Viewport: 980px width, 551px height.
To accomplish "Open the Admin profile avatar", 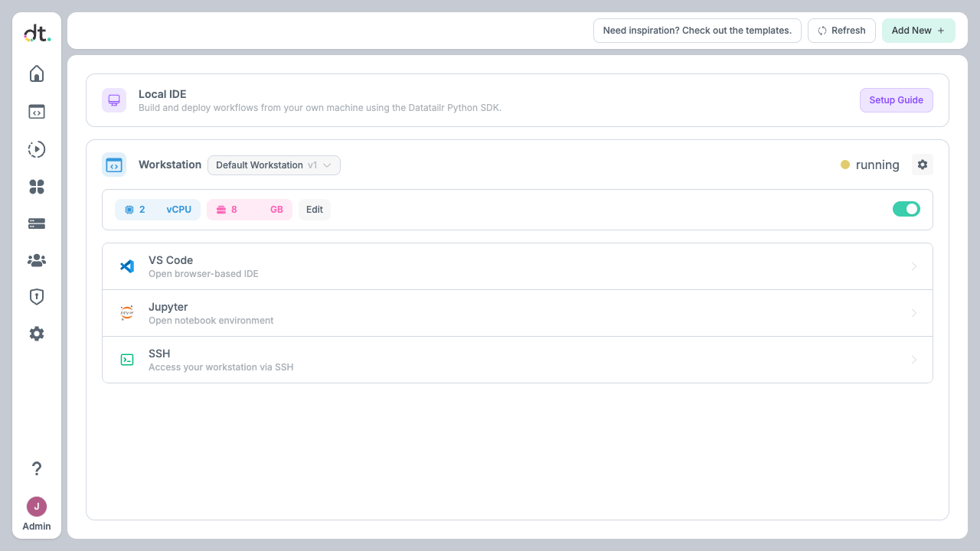I will point(36,506).
